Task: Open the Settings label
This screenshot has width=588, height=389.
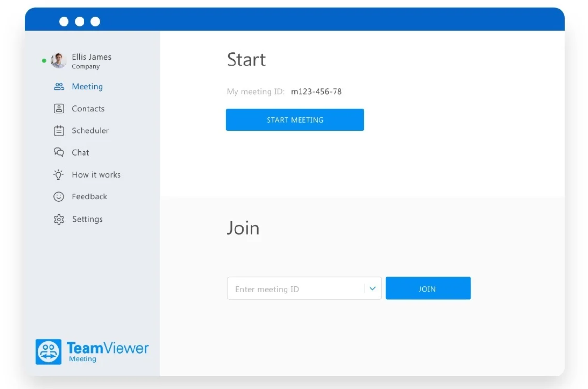Action: [87, 219]
